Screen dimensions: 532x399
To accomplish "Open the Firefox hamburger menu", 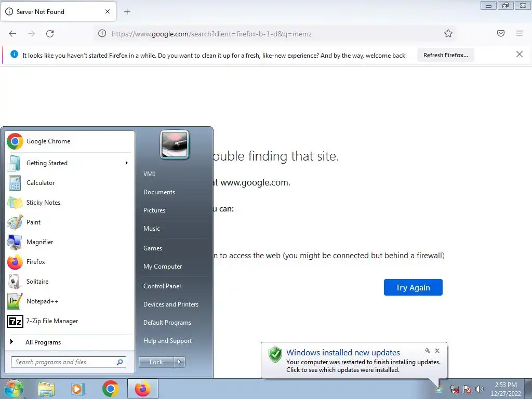I will 520,33.
